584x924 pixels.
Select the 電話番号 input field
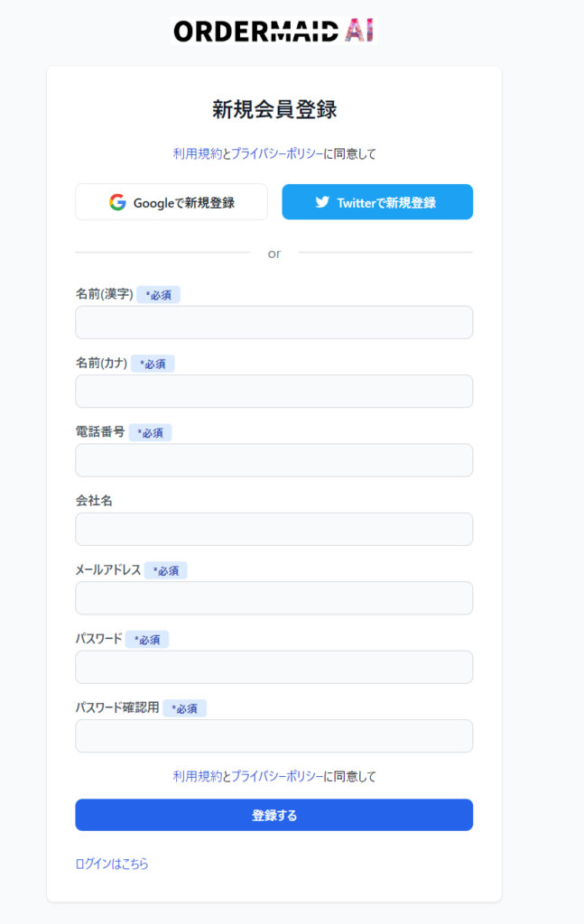click(x=274, y=460)
